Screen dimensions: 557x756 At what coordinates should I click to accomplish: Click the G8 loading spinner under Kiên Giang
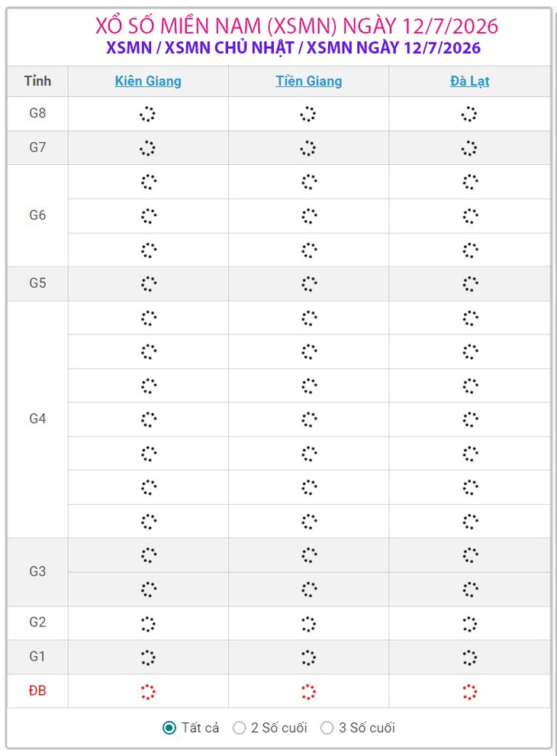(147, 115)
